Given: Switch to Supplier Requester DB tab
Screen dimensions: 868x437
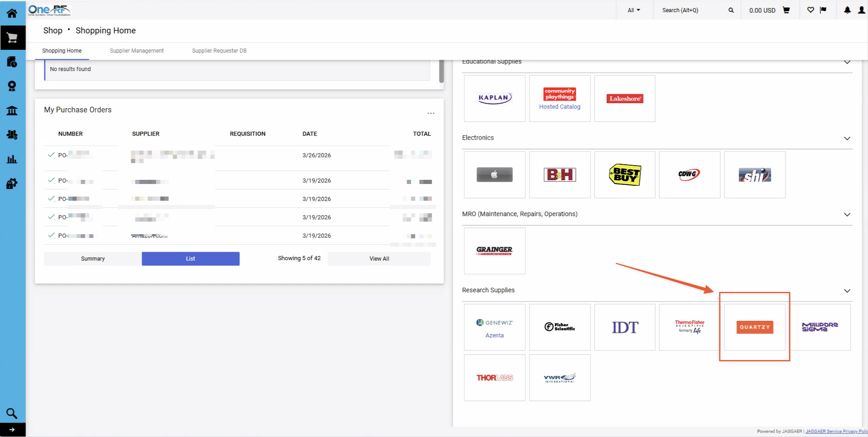Looking at the screenshot, I should [219, 51].
